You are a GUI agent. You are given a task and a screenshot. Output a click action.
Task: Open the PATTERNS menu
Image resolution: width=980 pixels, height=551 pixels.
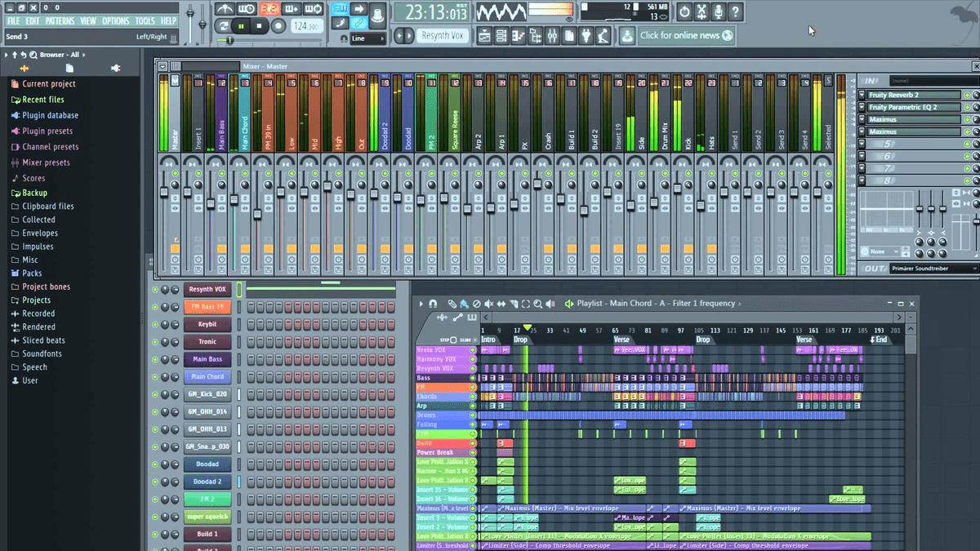60,20
